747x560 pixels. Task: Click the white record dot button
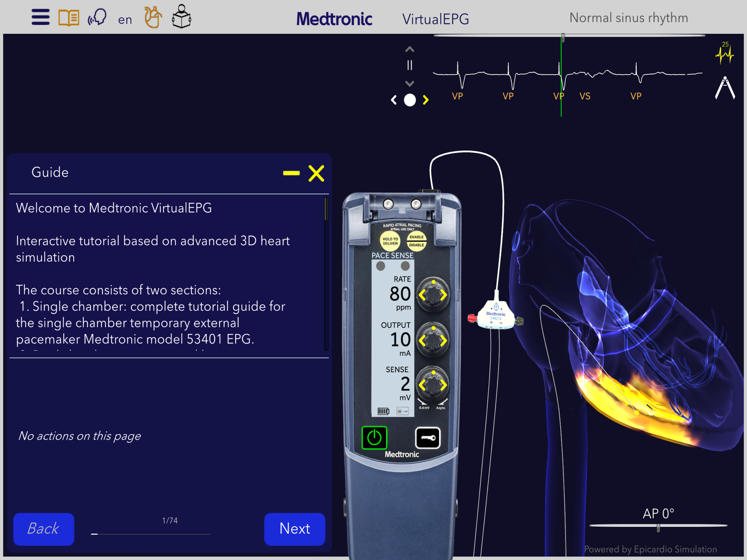click(x=410, y=100)
